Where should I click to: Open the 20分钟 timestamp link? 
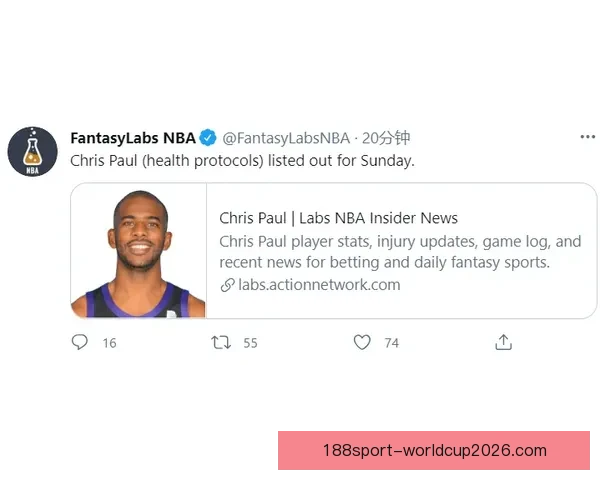point(386,138)
